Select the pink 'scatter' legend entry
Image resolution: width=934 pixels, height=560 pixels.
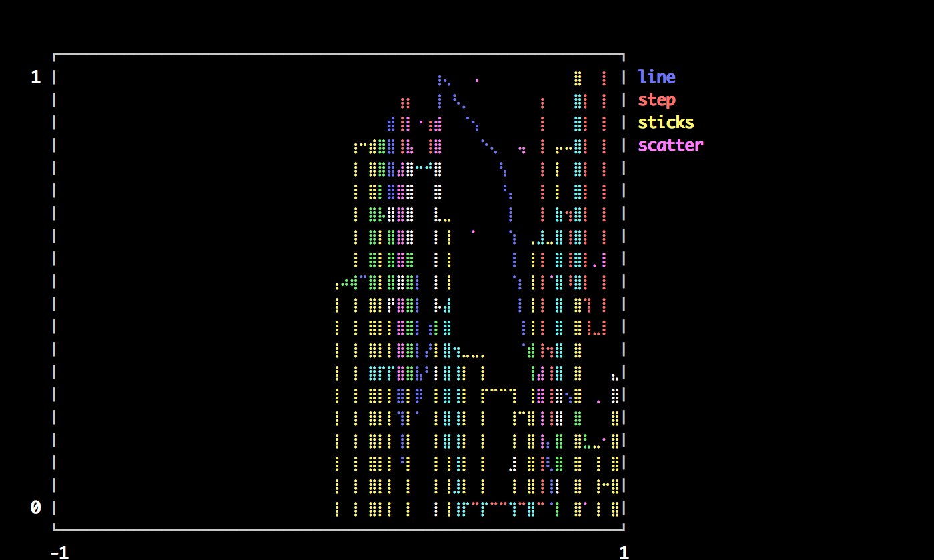tap(670, 145)
